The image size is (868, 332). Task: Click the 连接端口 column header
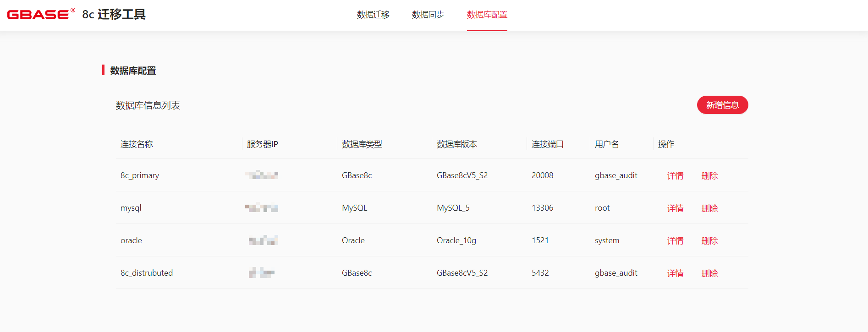click(x=547, y=144)
